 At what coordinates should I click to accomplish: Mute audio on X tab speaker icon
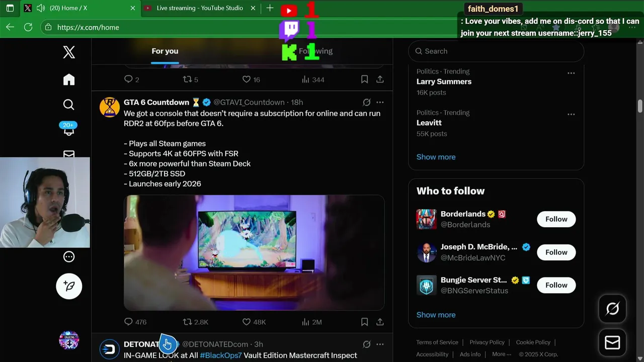click(x=41, y=8)
